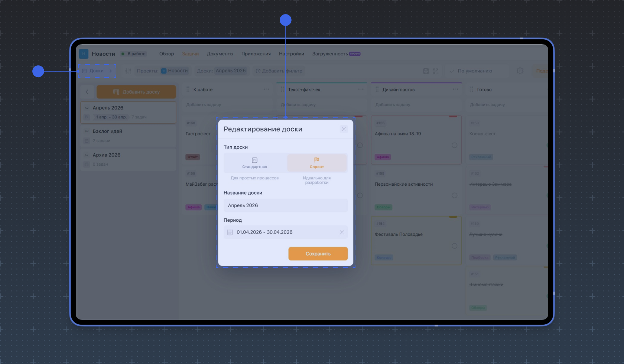Clear the period date range
This screenshot has width=624, height=364.
pyautogui.click(x=342, y=232)
